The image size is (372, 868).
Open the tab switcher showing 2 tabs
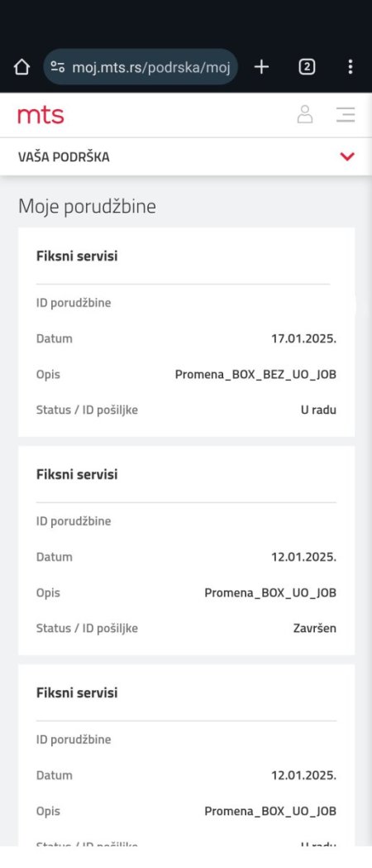click(307, 68)
